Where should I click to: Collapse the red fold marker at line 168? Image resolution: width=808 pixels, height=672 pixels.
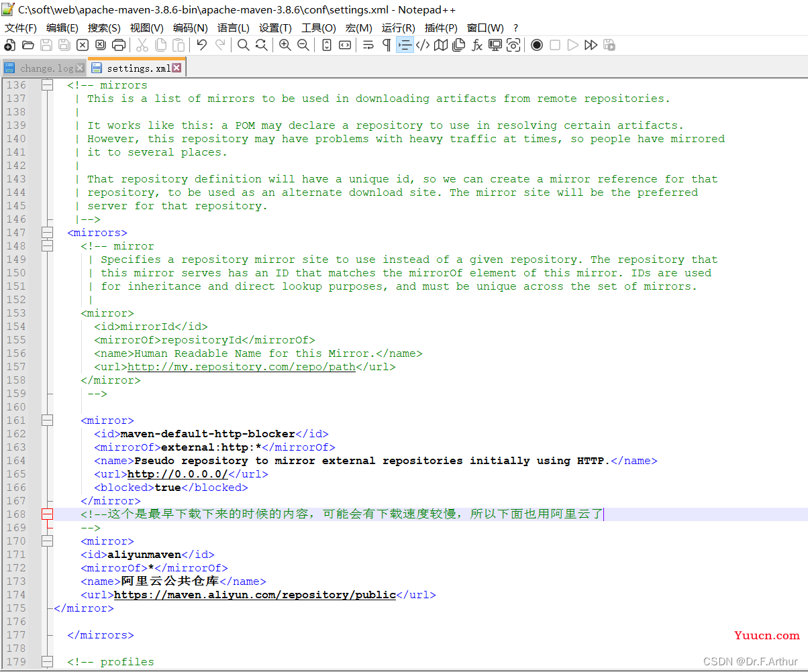pyautogui.click(x=47, y=514)
